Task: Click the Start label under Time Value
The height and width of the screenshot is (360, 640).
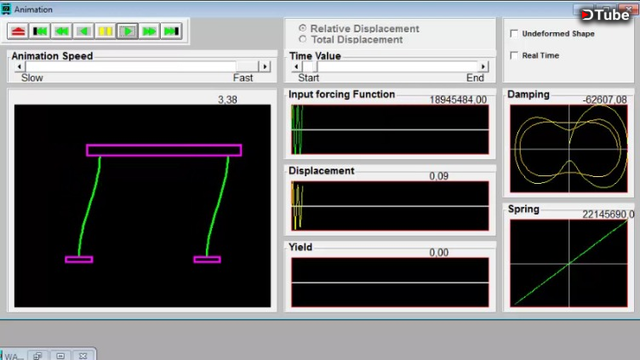Action: [309, 78]
